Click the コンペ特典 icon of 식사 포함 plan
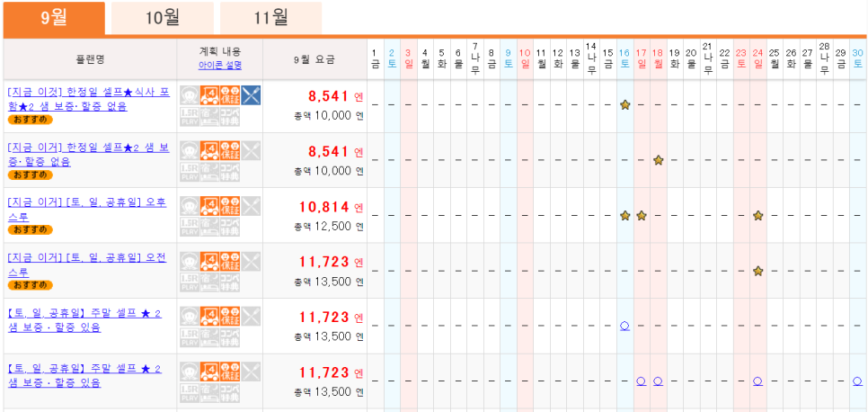The image size is (868, 412). [230, 116]
